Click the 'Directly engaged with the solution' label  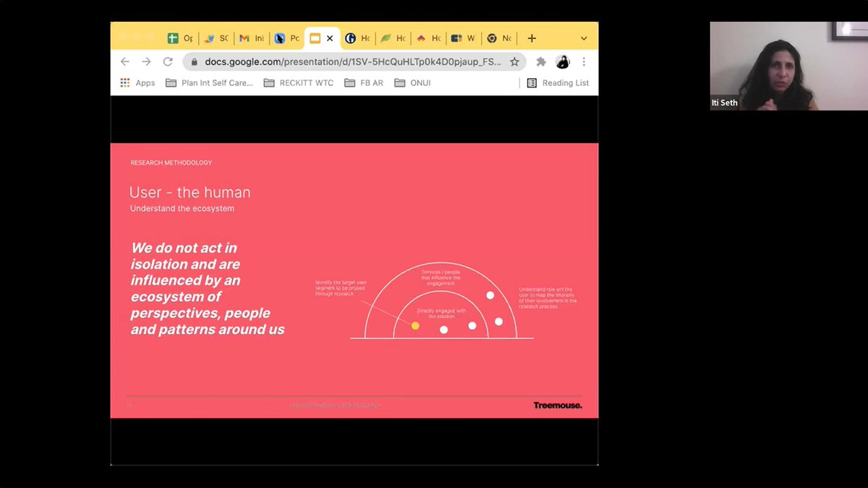pos(441,314)
